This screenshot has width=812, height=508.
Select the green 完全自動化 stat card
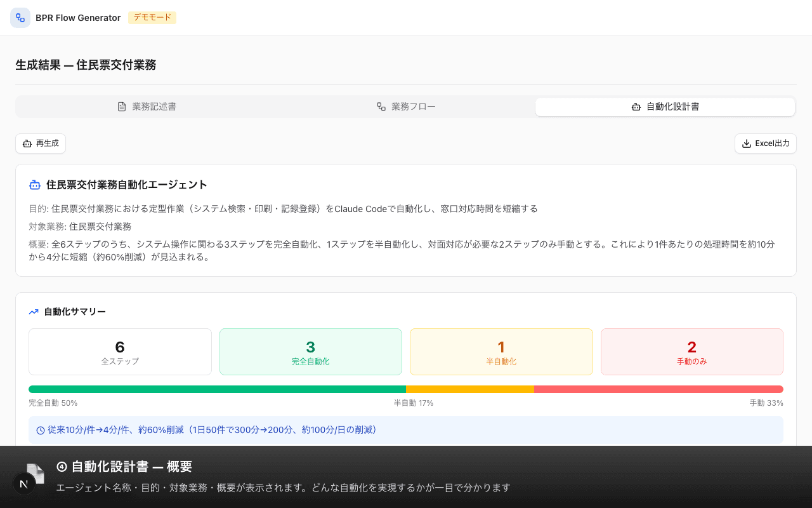[310, 351]
